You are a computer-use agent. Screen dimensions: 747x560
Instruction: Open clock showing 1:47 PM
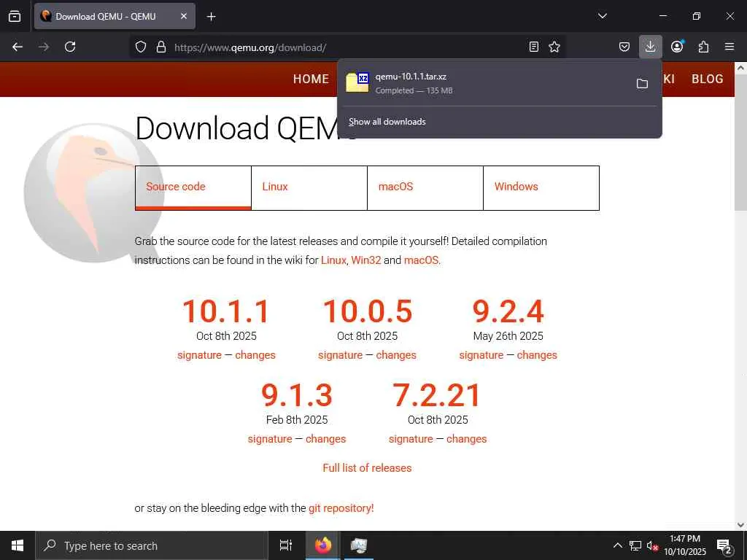[685, 545]
